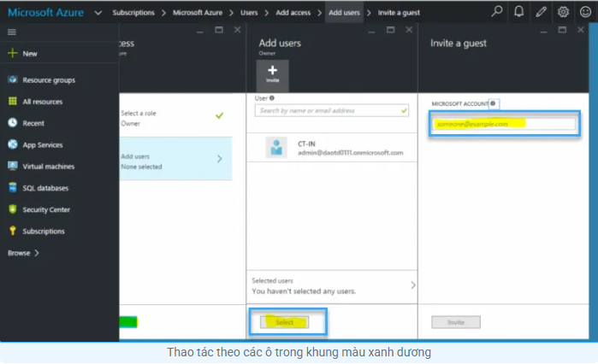Click the Recent clock icon
The image size is (598, 364).
pyautogui.click(x=13, y=122)
